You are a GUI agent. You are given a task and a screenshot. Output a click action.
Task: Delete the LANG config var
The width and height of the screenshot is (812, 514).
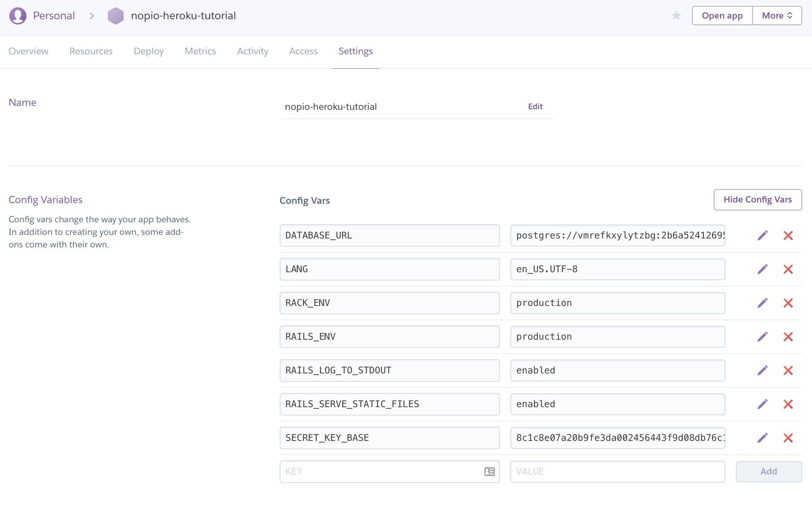pos(788,269)
